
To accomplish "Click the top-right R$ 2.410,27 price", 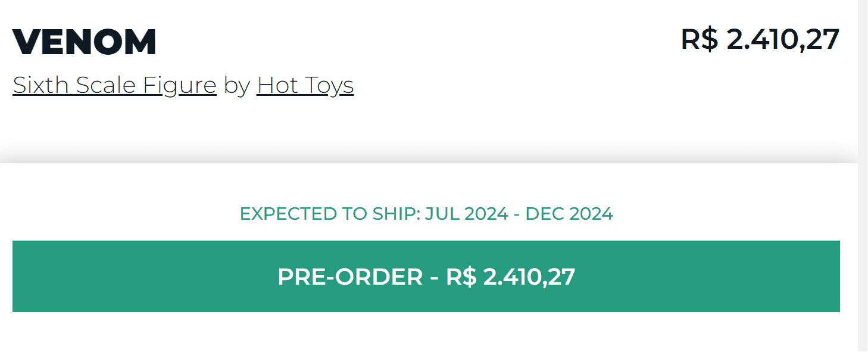I will click(x=760, y=39).
